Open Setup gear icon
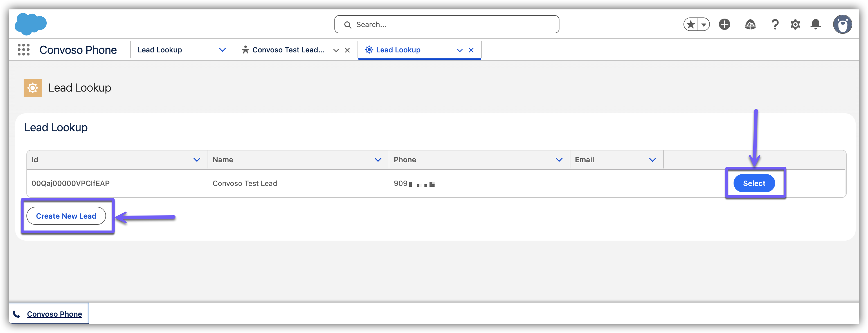Viewport: 868px width, 333px height. tap(795, 24)
